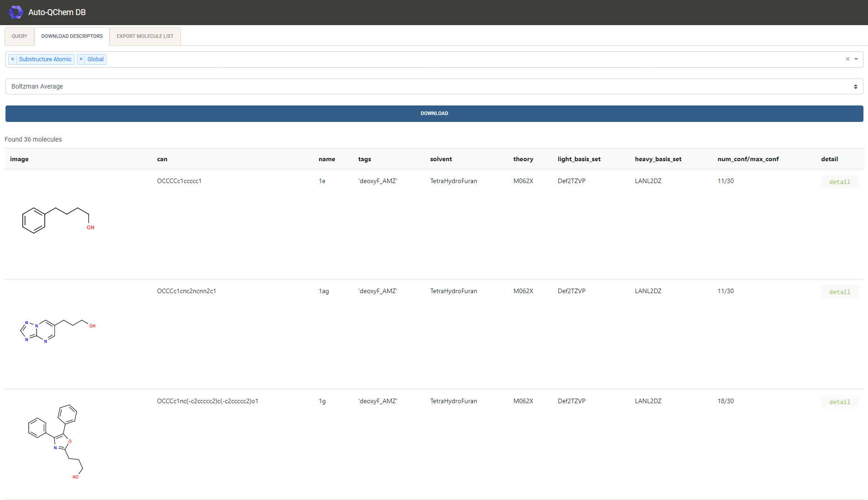Switch to the Query tab

(x=20, y=37)
